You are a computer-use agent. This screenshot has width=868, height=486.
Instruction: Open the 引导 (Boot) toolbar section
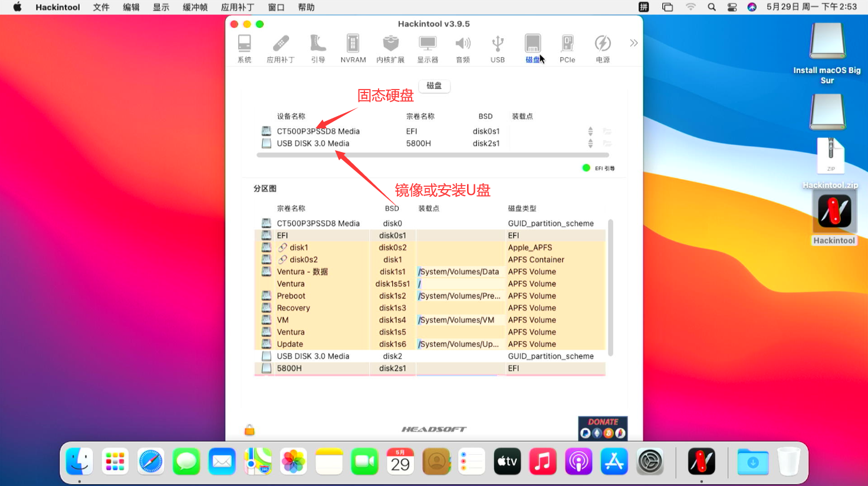[x=318, y=48]
